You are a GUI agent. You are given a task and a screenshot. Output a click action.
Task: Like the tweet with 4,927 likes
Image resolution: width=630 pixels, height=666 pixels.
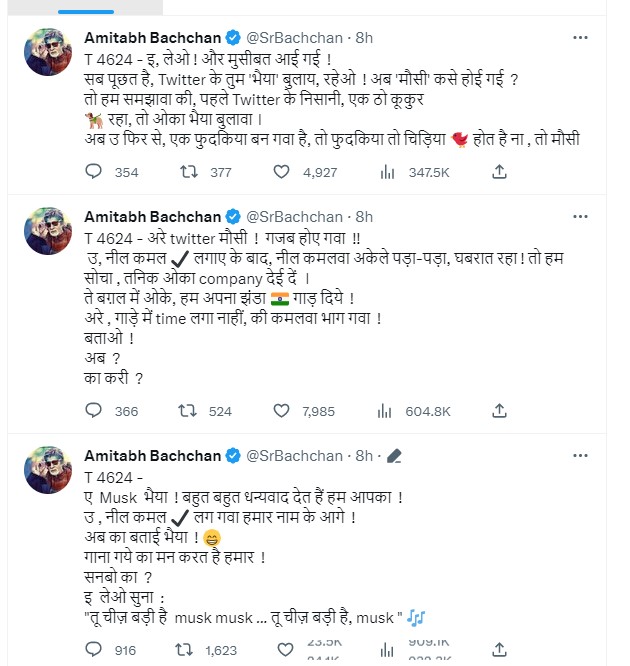[x=281, y=172]
